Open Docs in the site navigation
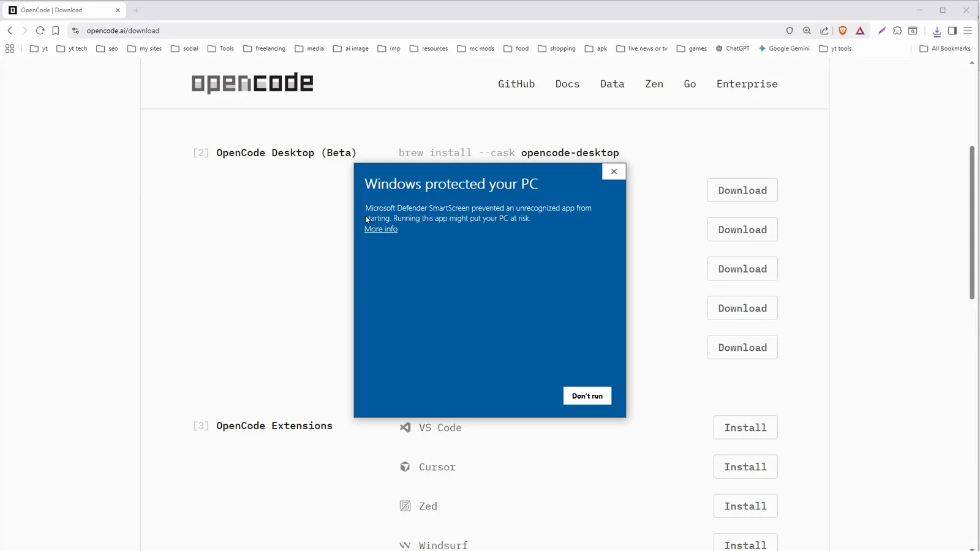The image size is (980, 551). click(x=567, y=84)
